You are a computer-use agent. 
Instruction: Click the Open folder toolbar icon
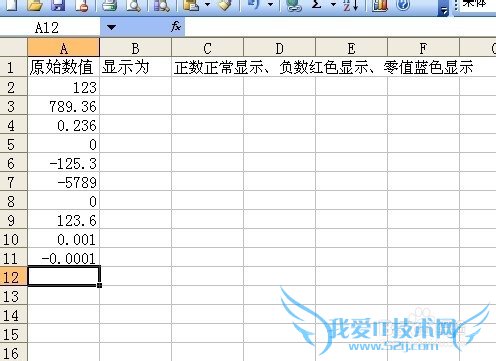[x=35, y=5]
